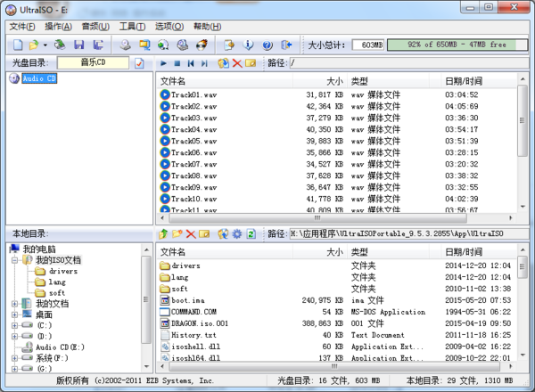Image resolution: width=535 pixels, height=392 pixels.
Task: Click the 603MB total size field
Action: click(x=368, y=45)
